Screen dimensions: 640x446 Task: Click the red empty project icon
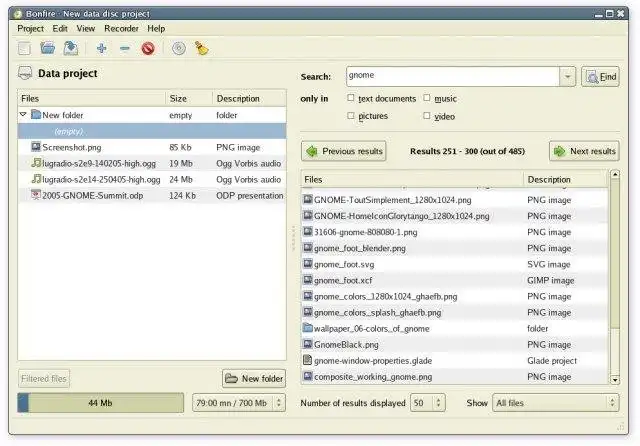[148, 48]
